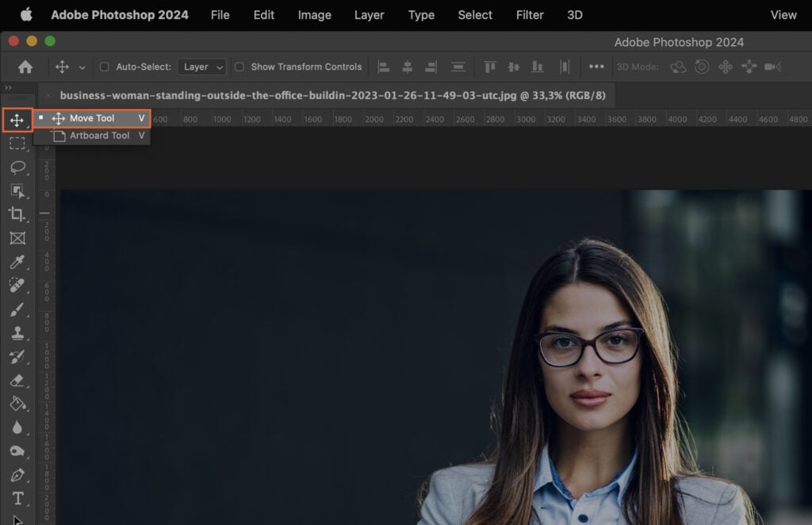
Task: Select the Rectangular Marquee tool
Action: (17, 144)
